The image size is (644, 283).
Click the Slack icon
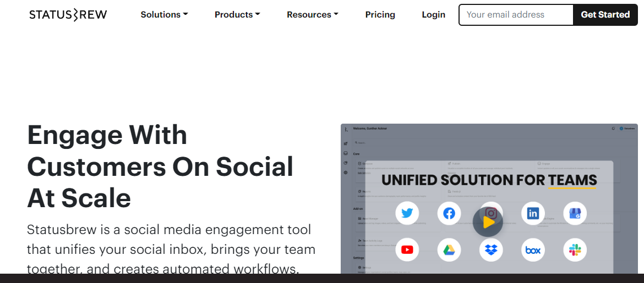coord(575,249)
